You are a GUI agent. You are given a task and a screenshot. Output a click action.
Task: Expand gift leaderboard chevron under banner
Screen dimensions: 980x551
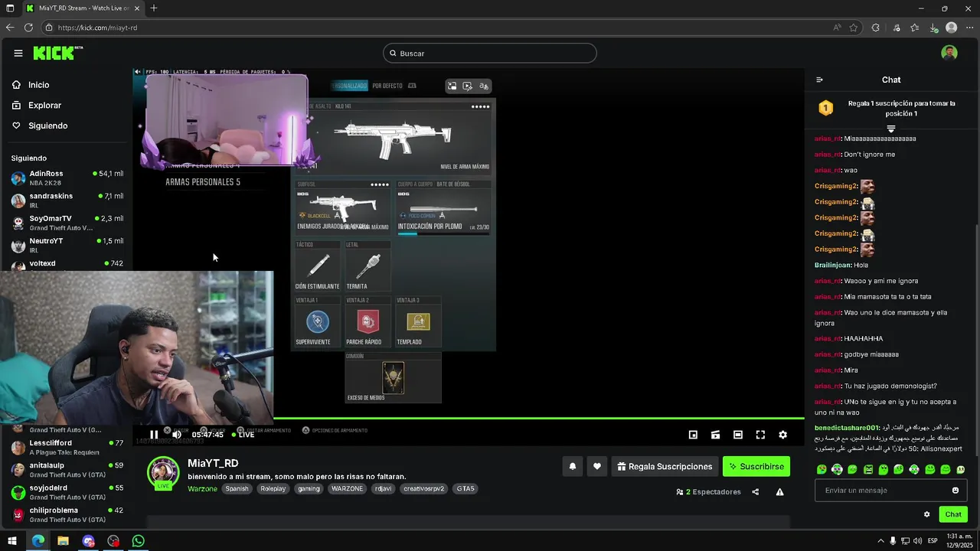coord(891,129)
